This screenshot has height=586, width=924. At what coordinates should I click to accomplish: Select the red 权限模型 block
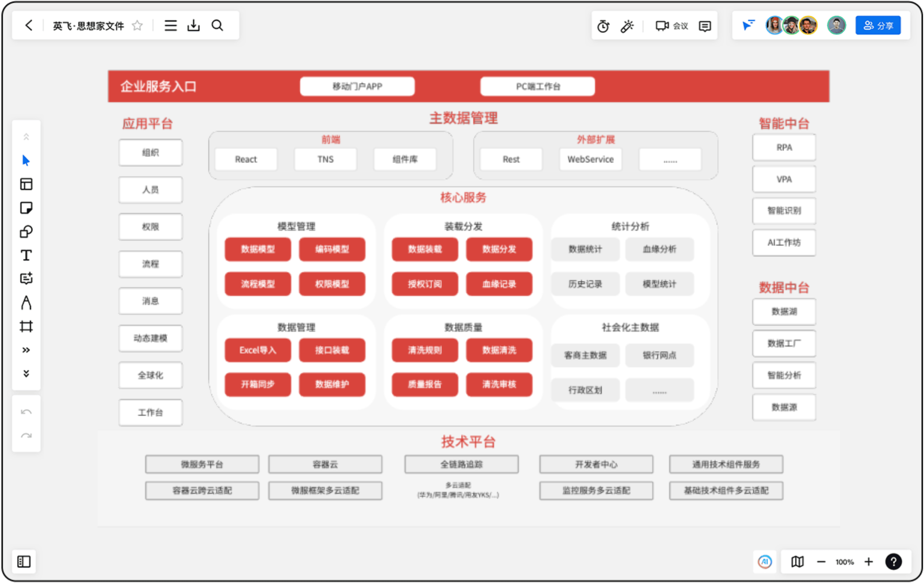(x=332, y=284)
